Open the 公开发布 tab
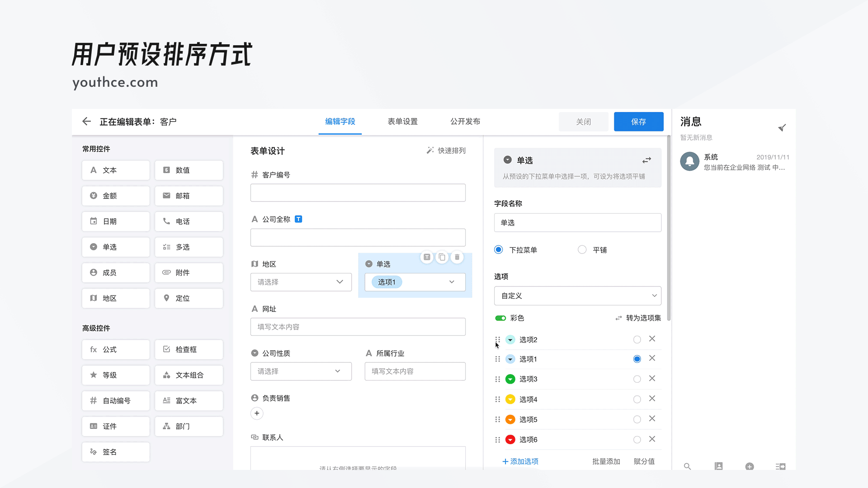This screenshot has height=488, width=868. click(x=465, y=122)
